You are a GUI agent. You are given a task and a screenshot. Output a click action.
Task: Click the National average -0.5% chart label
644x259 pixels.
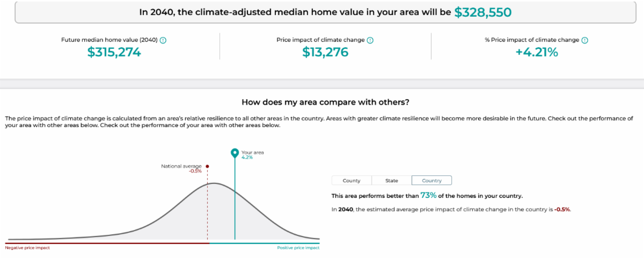click(x=181, y=168)
